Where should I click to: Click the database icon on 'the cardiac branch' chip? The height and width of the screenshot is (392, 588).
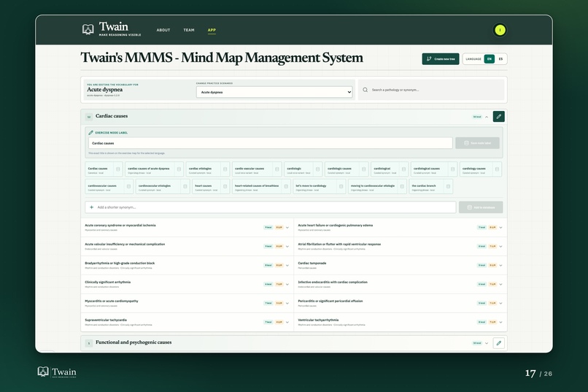tap(448, 186)
